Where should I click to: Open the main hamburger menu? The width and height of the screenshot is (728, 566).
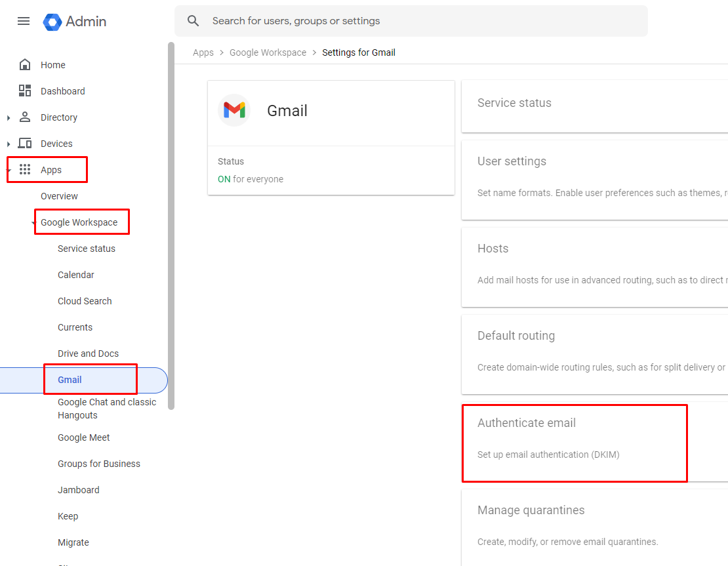[x=24, y=21]
